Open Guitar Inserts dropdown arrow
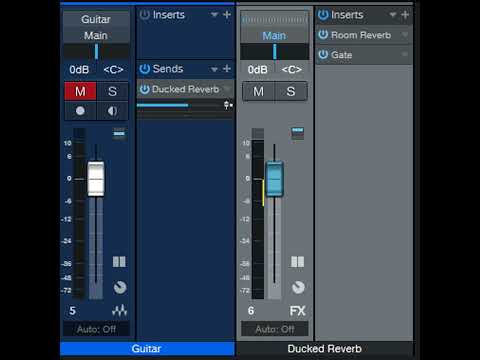The width and height of the screenshot is (480, 360). (x=214, y=15)
